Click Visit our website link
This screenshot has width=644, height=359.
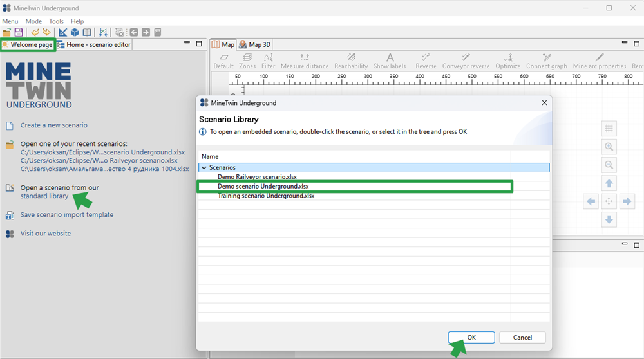pos(46,234)
